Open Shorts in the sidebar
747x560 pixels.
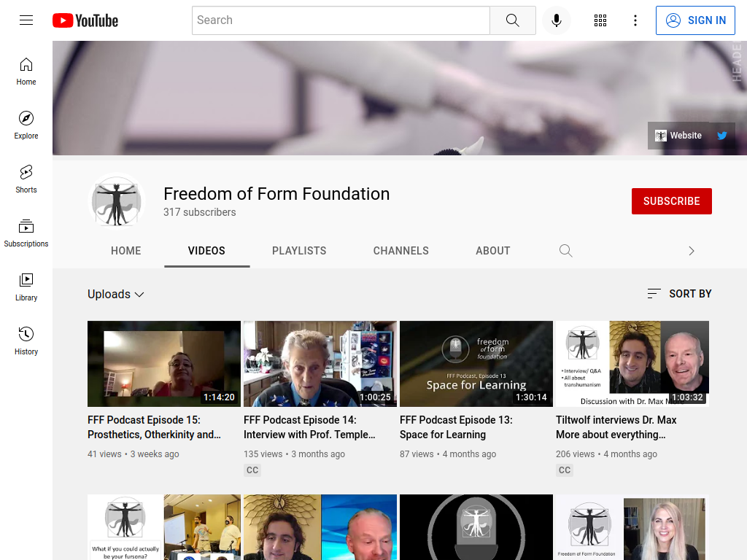coord(26,179)
